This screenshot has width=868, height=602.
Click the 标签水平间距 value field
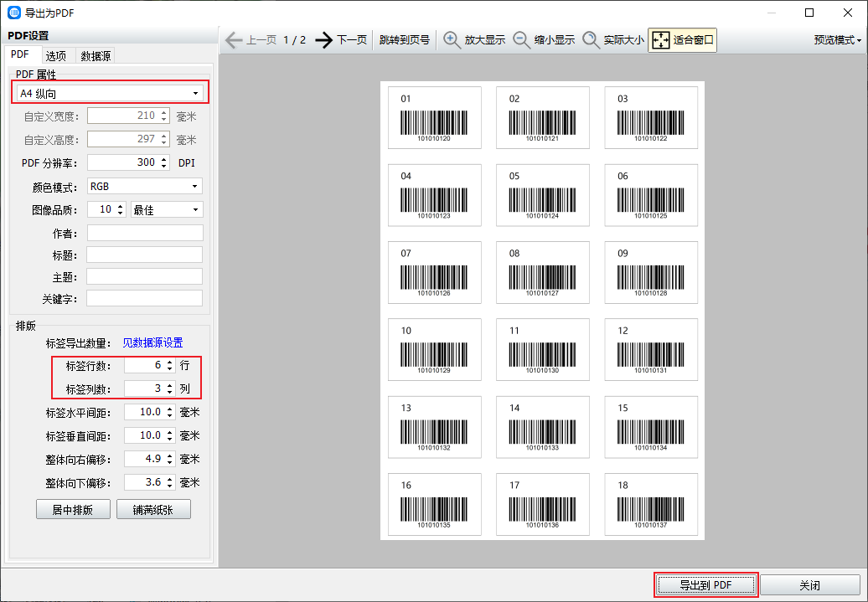(x=145, y=412)
